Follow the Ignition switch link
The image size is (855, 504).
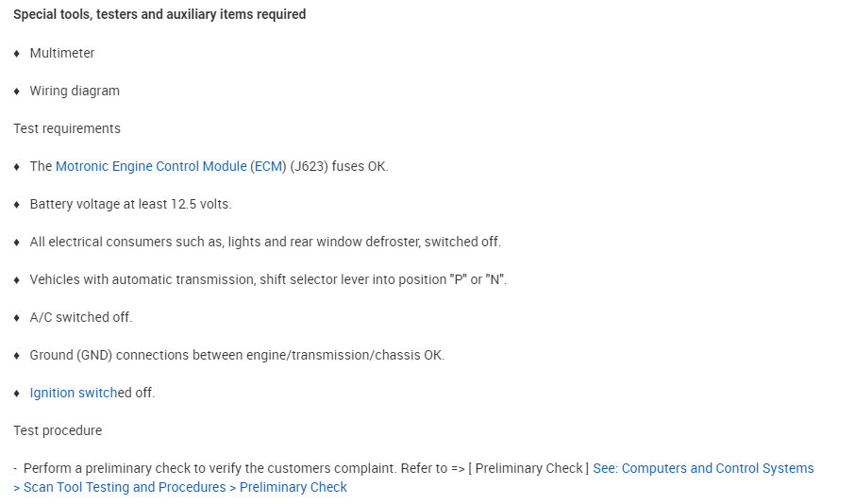(74, 393)
